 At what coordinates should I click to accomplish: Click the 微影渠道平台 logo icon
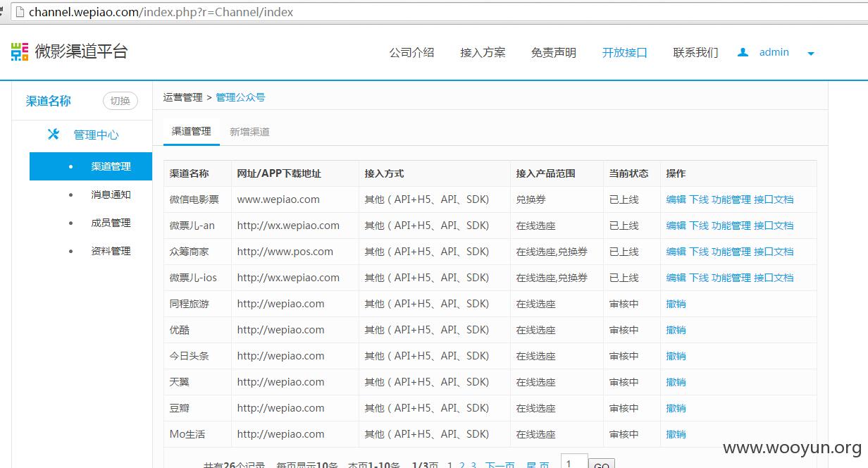point(19,51)
